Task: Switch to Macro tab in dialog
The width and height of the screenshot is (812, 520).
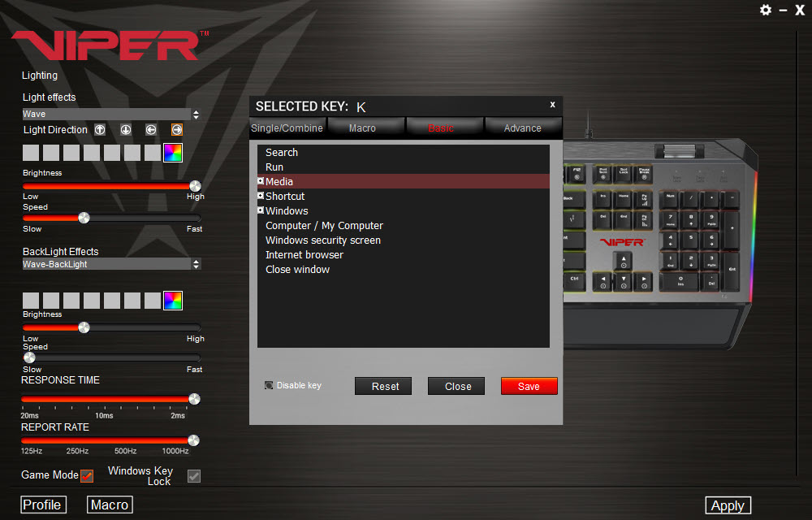Action: [x=366, y=128]
